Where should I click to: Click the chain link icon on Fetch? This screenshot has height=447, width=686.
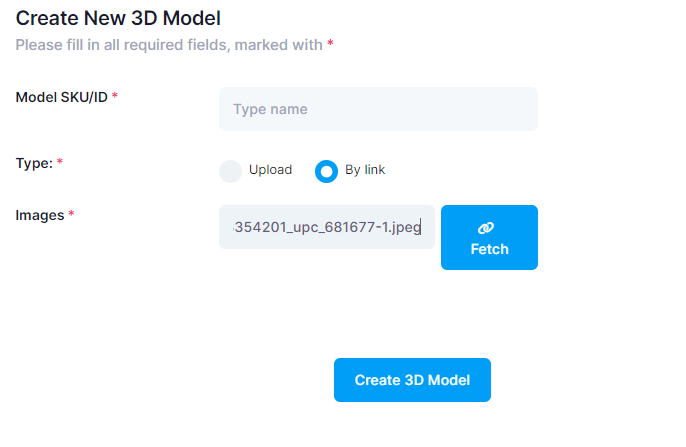click(x=489, y=228)
